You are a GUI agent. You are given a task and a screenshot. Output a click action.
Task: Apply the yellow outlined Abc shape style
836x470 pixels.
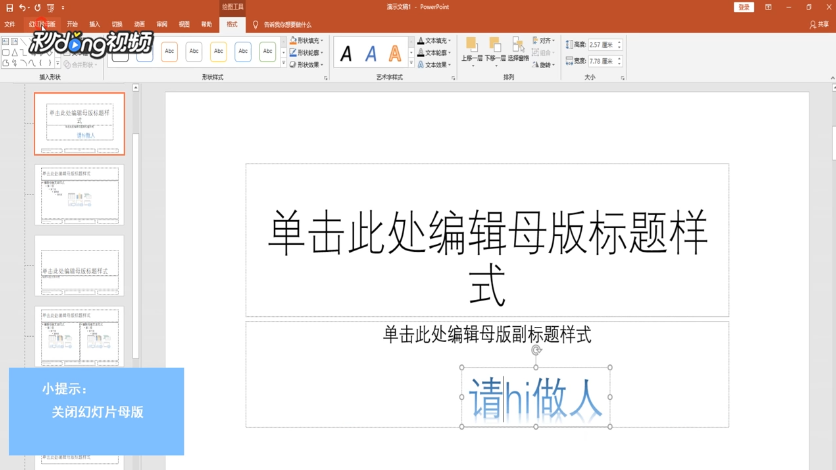pyautogui.click(x=219, y=52)
